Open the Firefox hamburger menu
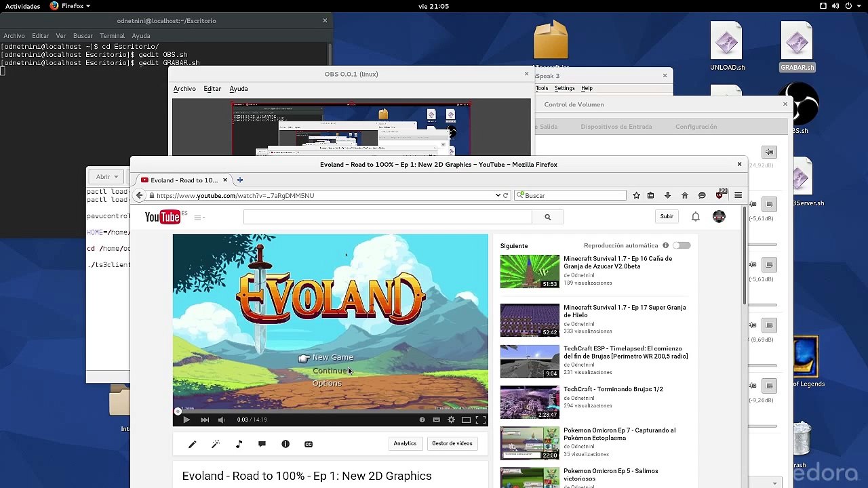The image size is (868, 488). 738,195
